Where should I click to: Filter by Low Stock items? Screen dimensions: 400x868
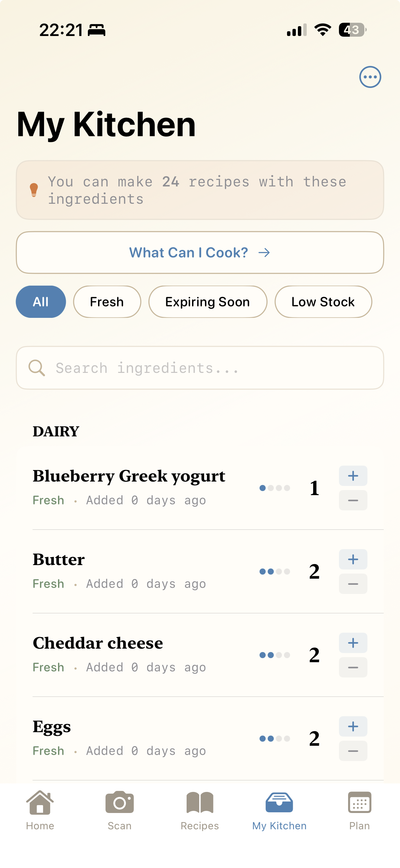pos(323,302)
